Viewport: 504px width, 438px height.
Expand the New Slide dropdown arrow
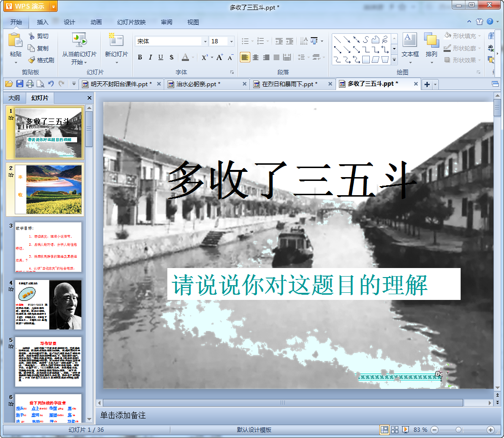[116, 62]
